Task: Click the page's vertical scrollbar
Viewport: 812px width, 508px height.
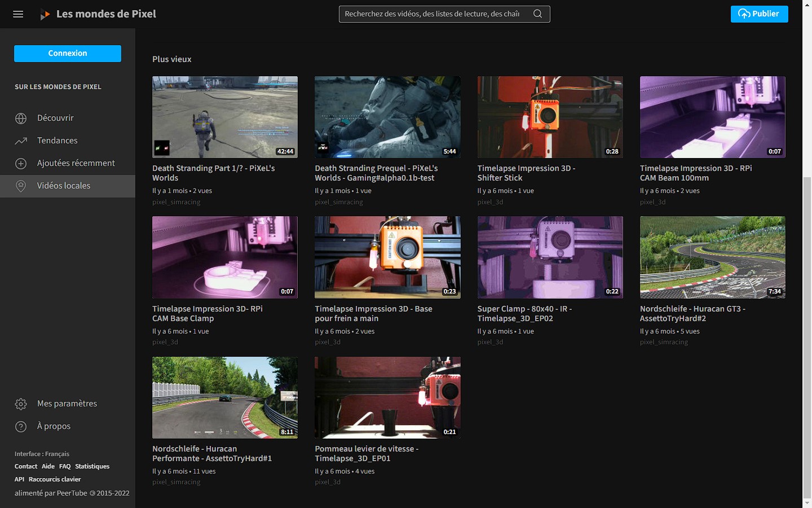Action: 807,339
